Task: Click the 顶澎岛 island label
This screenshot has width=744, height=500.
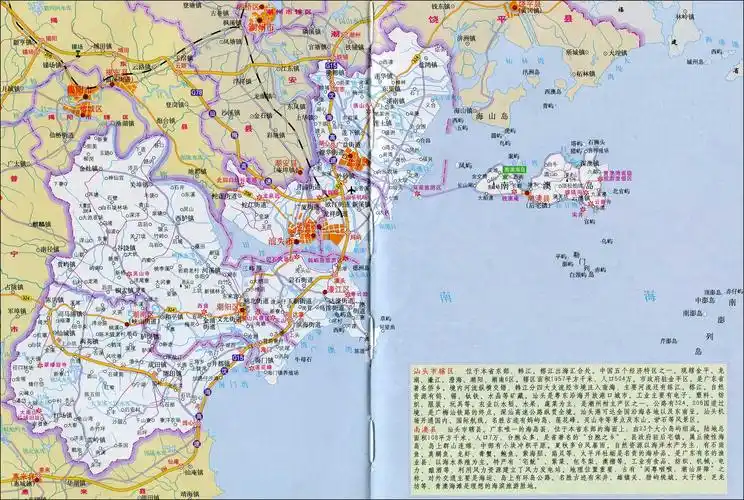Action: point(712,291)
